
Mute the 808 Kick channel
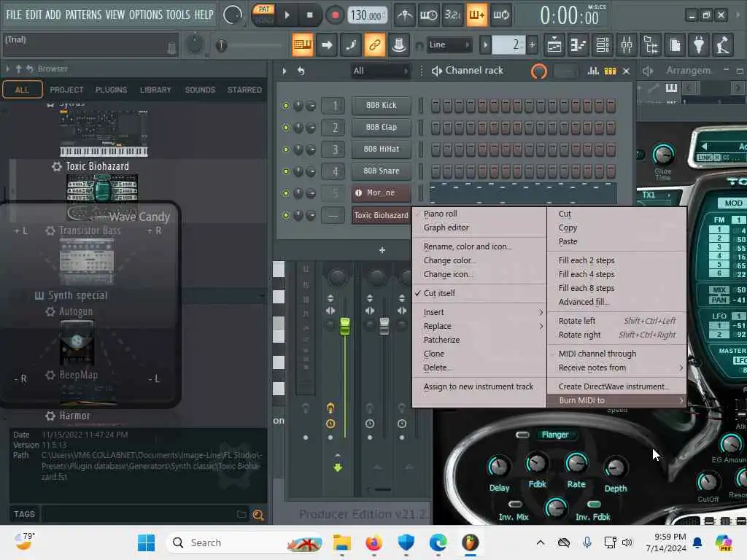[x=286, y=106]
